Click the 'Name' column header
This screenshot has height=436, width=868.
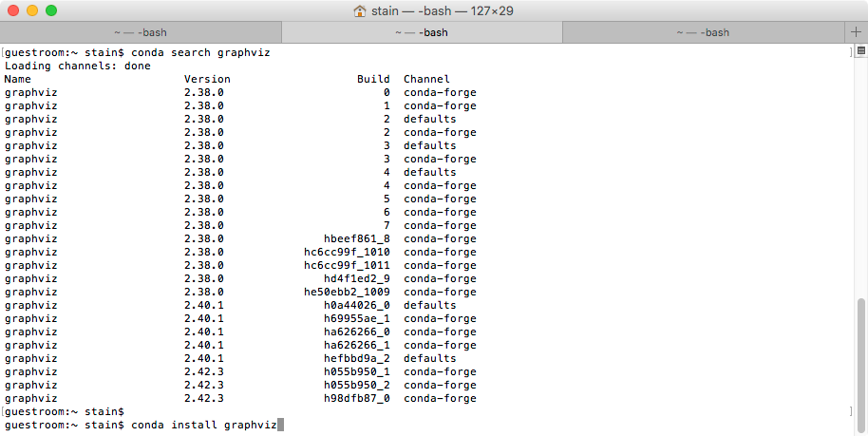[x=18, y=79]
